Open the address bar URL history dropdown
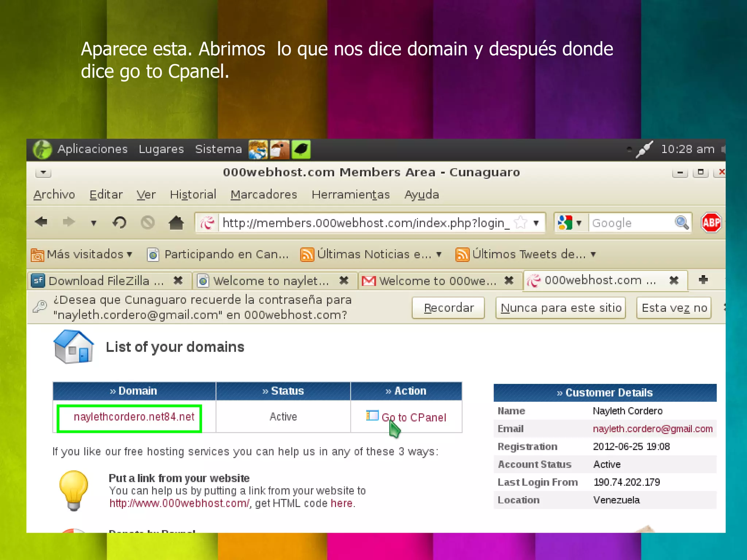 [x=536, y=223]
